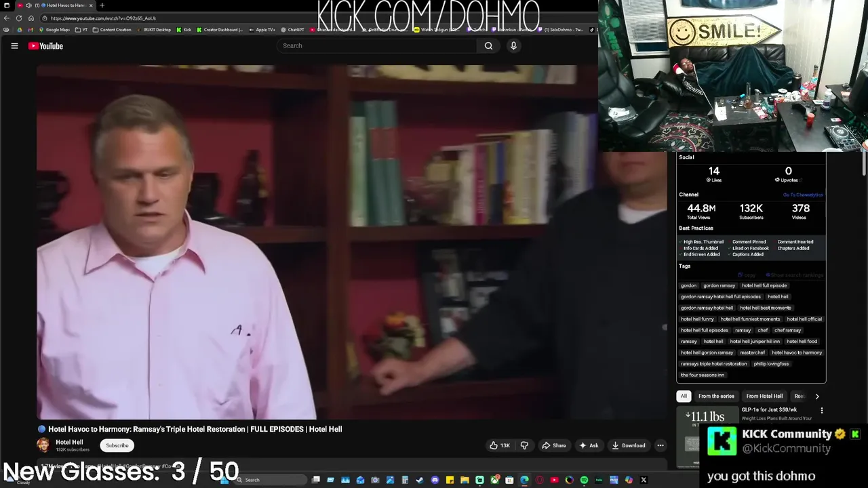Open the browser home button
Viewport: 868px width, 488px height.
(x=31, y=18)
